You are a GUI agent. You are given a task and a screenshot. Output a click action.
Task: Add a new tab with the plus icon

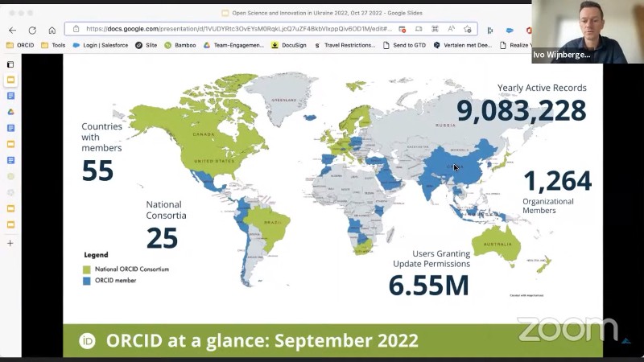pos(10,243)
